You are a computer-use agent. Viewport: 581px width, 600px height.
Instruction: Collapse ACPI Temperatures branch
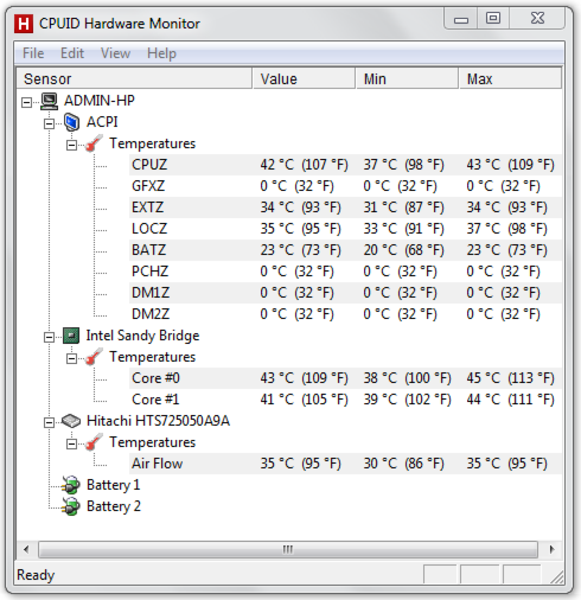[x=72, y=145]
